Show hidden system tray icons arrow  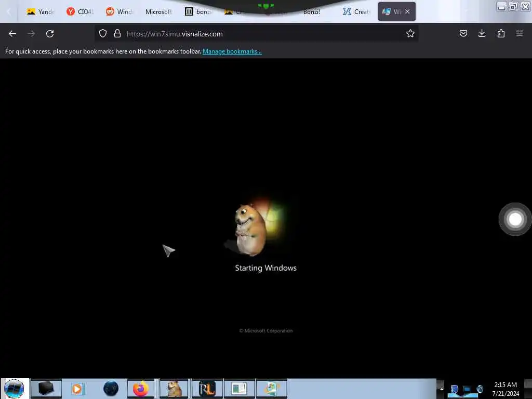(442, 389)
